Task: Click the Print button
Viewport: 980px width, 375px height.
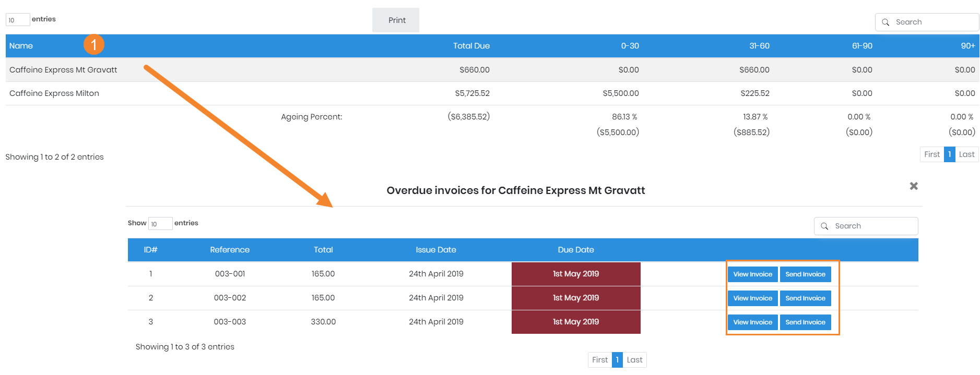Action: coord(396,20)
